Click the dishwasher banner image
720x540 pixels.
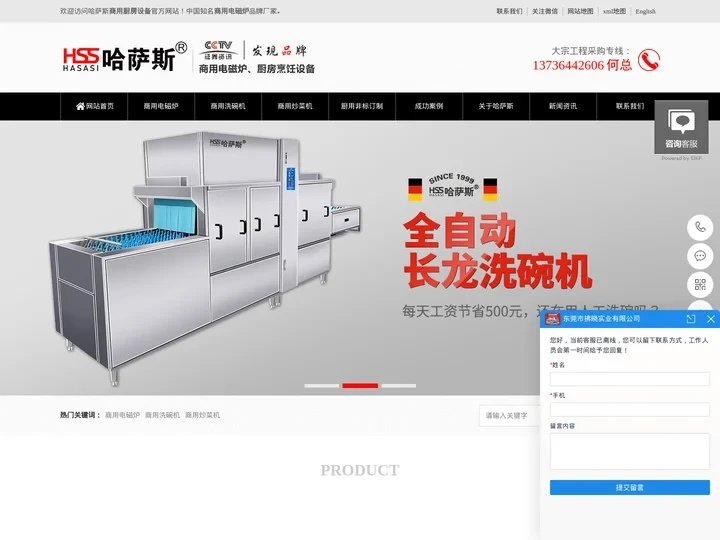click(205, 257)
